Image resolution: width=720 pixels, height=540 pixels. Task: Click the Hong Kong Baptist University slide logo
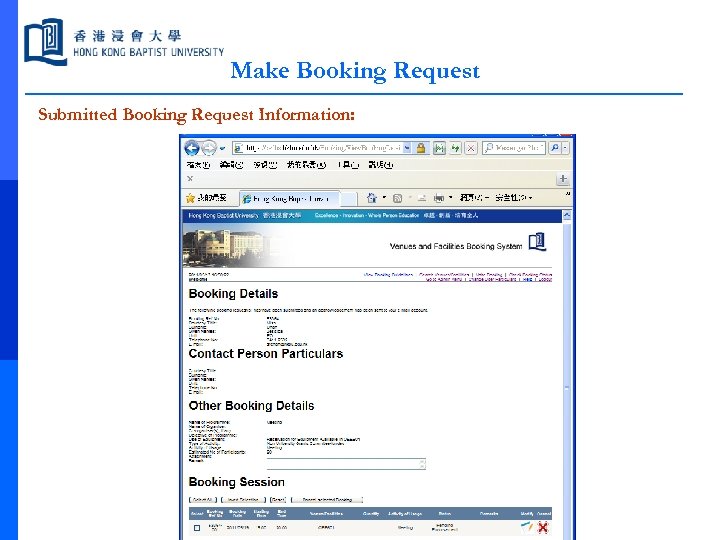(124, 42)
